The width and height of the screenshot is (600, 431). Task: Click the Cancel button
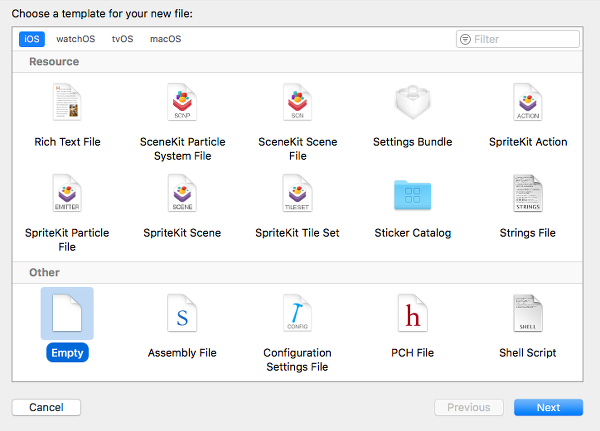pos(46,407)
